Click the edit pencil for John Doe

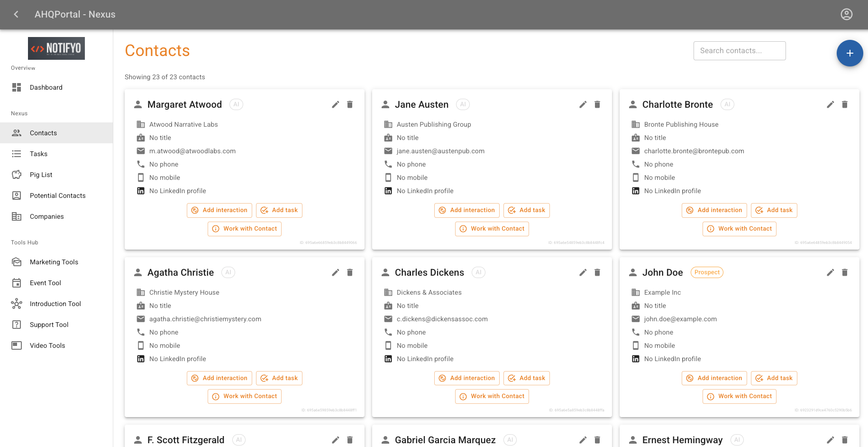[x=831, y=272]
